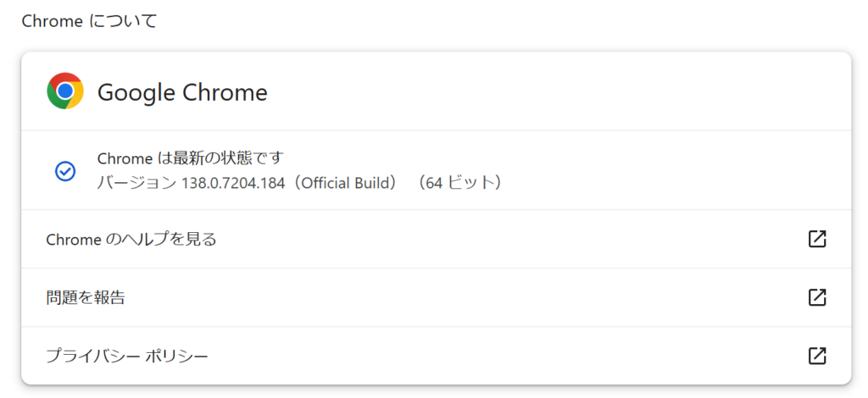Click the version number 138.0.7204.184
The image size is (868, 398).
tap(235, 183)
